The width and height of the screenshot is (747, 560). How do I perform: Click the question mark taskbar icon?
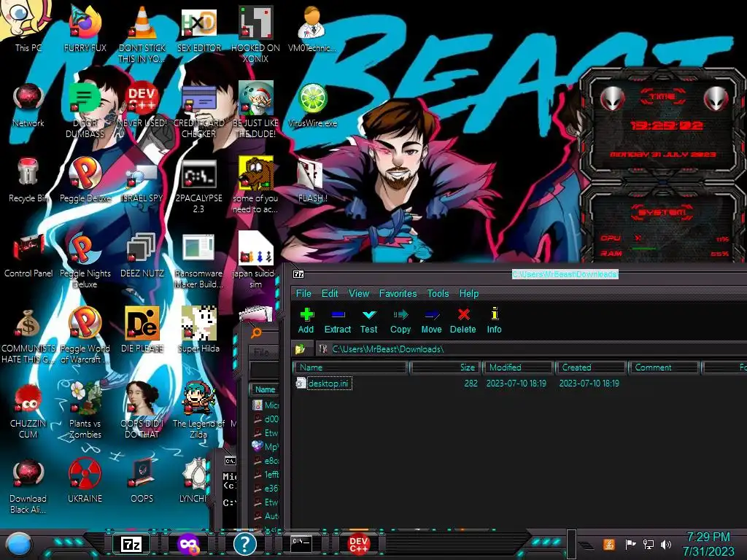click(245, 544)
